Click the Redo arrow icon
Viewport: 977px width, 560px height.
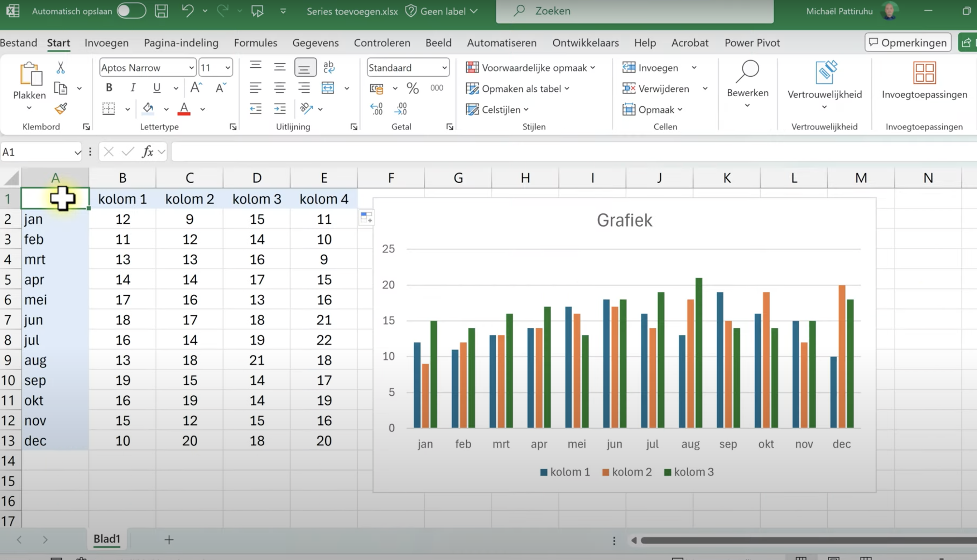tap(223, 11)
